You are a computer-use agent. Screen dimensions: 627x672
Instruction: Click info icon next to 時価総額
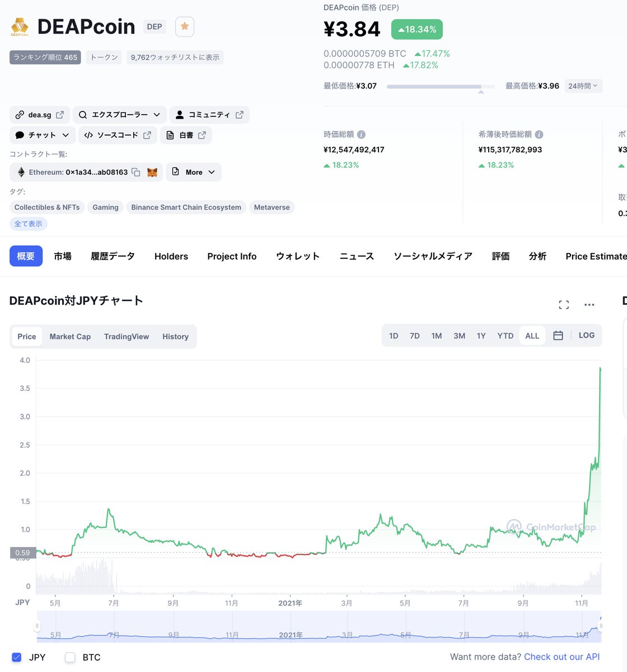(361, 134)
